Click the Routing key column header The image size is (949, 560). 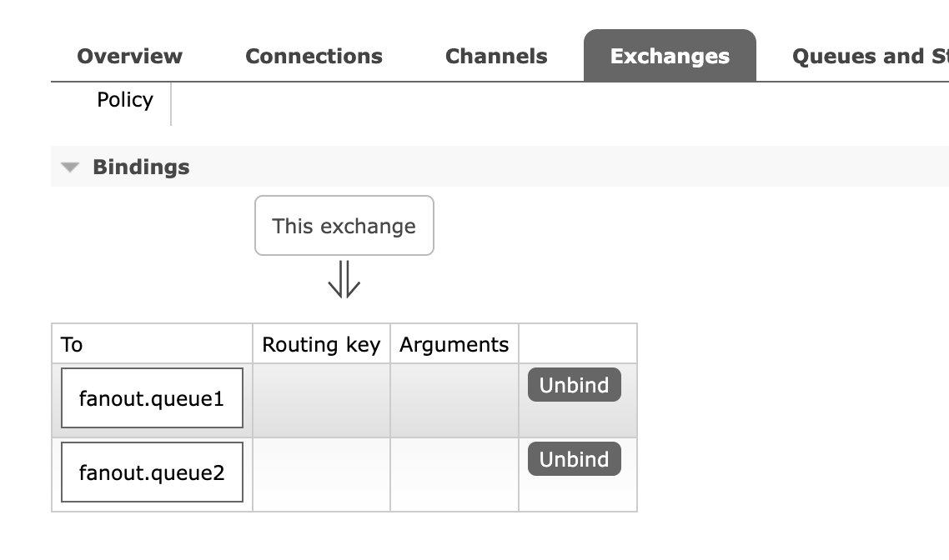click(321, 344)
